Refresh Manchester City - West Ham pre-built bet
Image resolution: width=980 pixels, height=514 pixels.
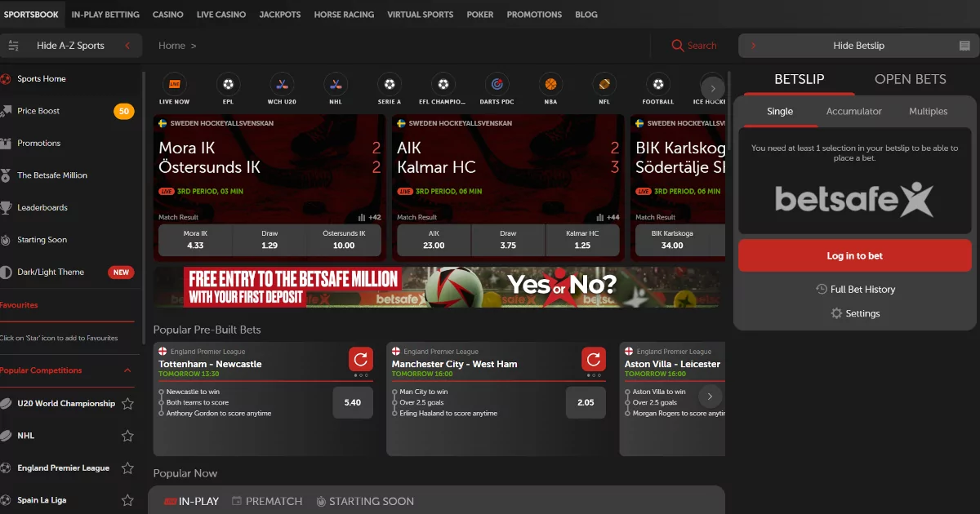[x=594, y=359]
